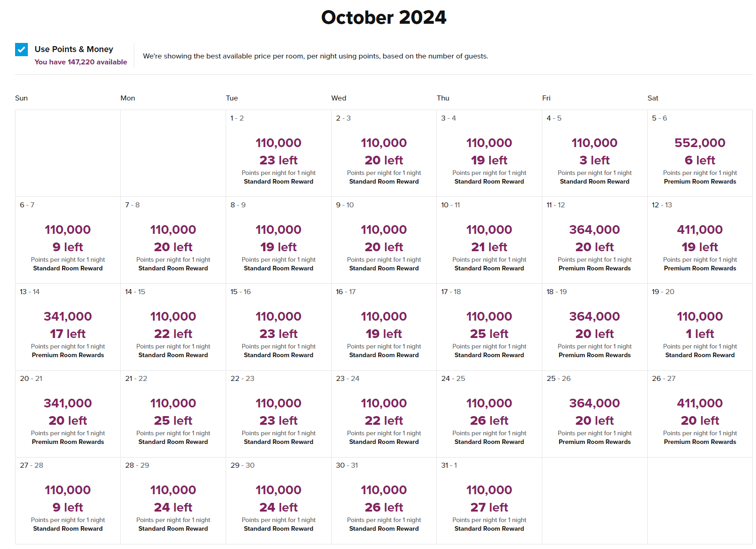
Task: Select the 21 - 22 Monday with 25 left
Action: click(x=173, y=414)
